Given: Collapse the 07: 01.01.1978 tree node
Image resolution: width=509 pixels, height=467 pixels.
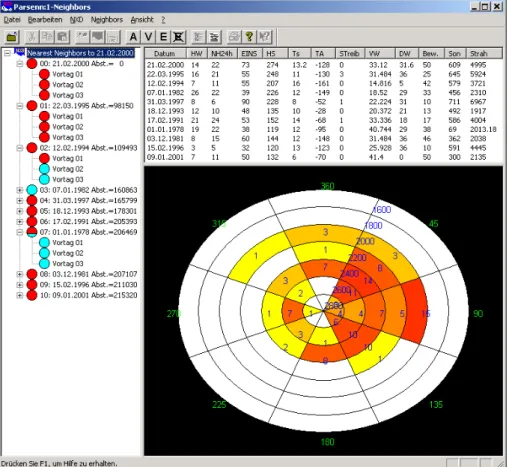Looking at the screenshot, I should tap(20, 232).
